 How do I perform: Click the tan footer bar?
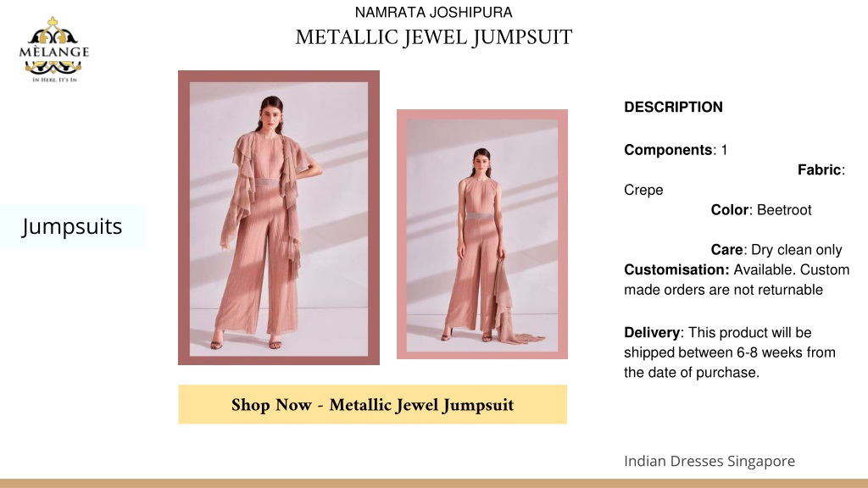coord(434,484)
